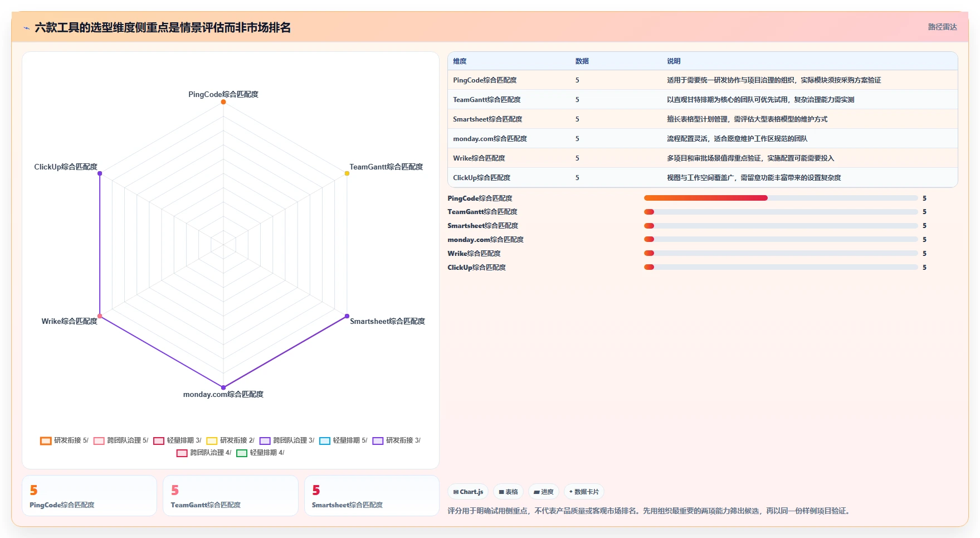Click description 流程配置灵活，适合愿意维护工作区规范的团队

click(x=737, y=139)
